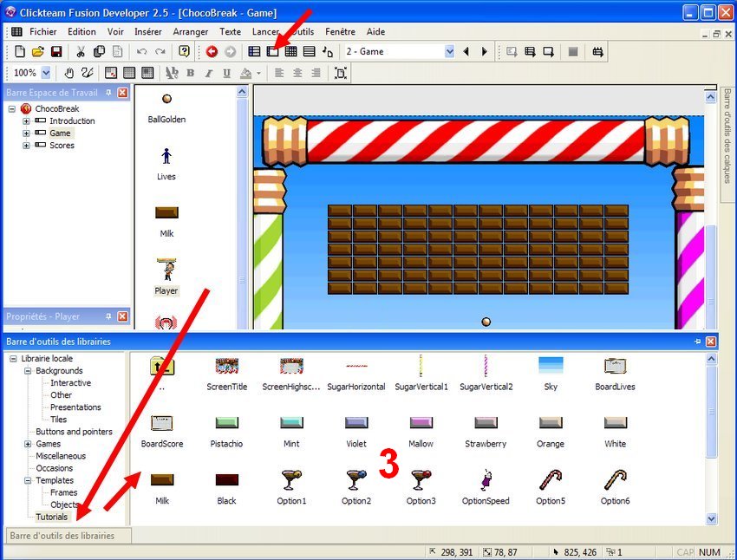Pin the Propriétés - Player panel
Screen dimensions: 737x560
pyautogui.click(x=108, y=316)
